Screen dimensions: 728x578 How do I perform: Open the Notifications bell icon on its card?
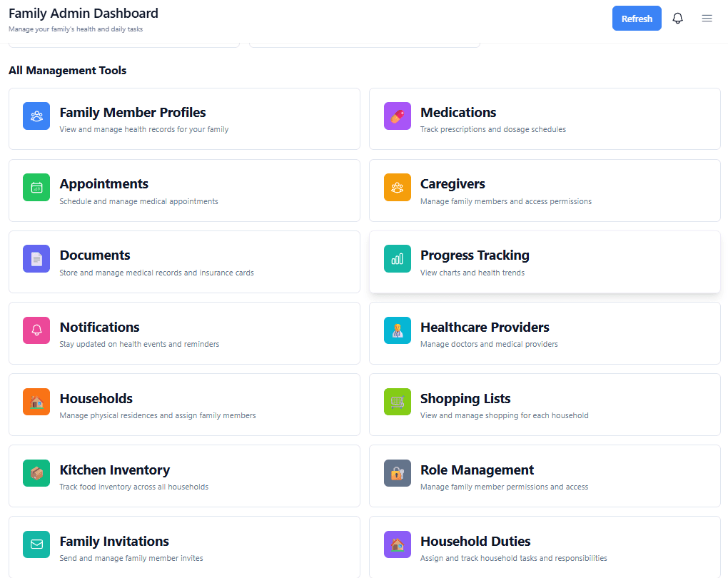(36, 330)
